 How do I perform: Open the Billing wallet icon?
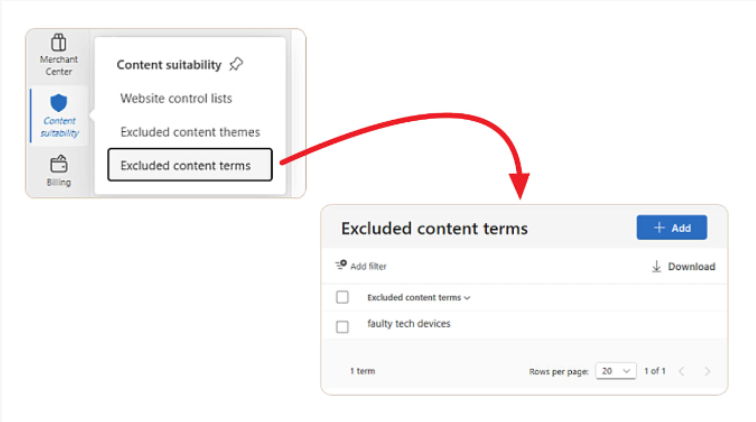pos(59,164)
